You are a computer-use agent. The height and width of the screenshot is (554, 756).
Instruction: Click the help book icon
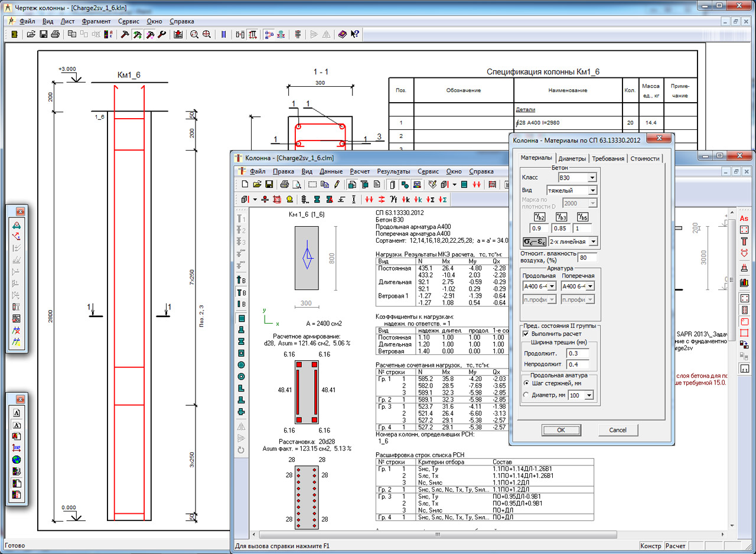coord(343,34)
